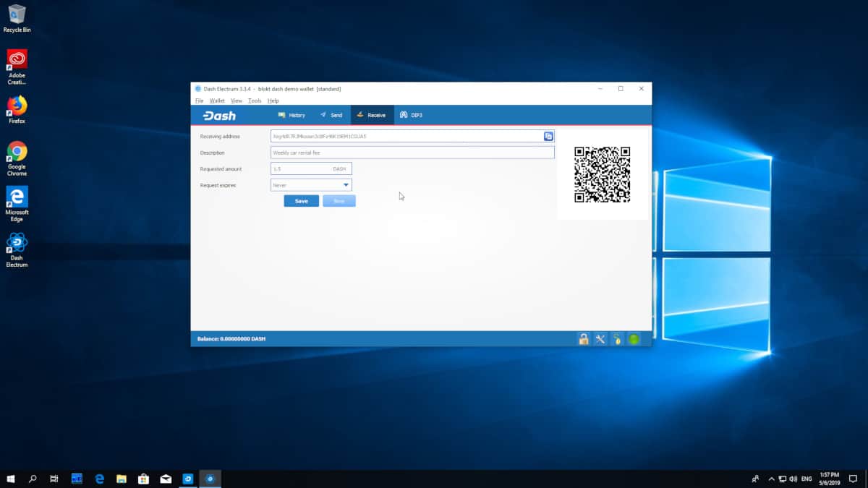Click the payment request QR code

pyautogui.click(x=602, y=175)
